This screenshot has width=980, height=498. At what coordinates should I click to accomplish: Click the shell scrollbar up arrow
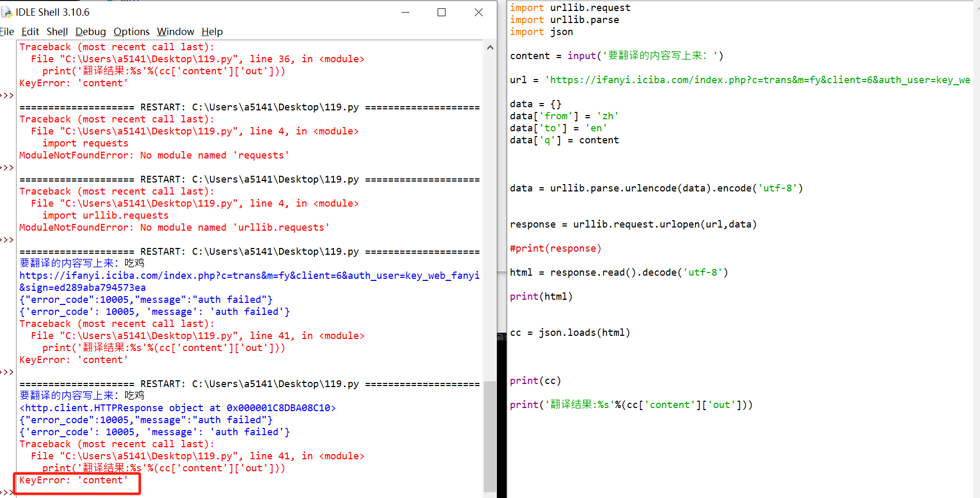click(x=490, y=48)
